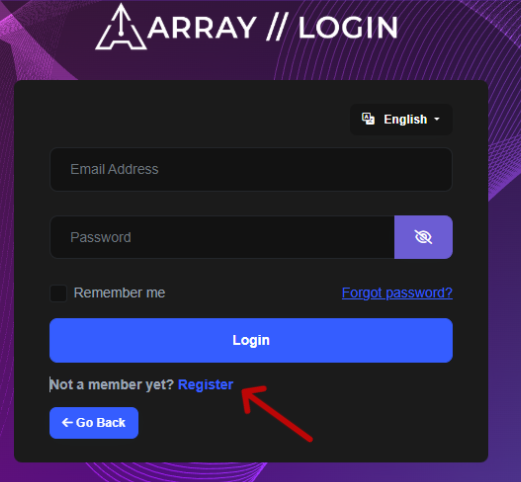Open the English language dropdown
Screen dimensions: 521x482
click(401, 119)
